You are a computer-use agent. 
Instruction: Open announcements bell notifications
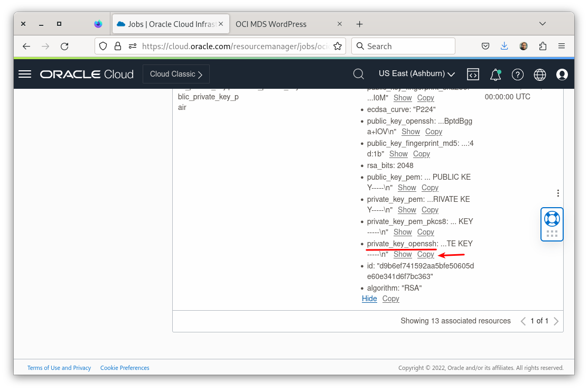pos(496,75)
